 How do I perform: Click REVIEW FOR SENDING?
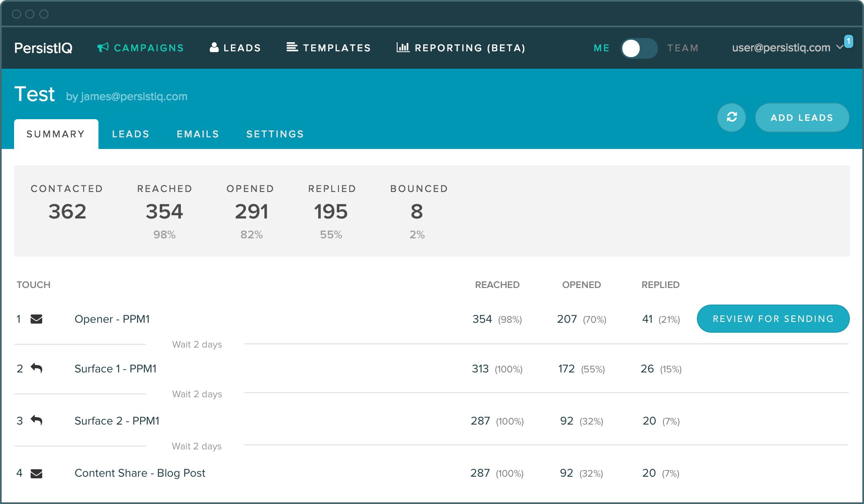773,318
